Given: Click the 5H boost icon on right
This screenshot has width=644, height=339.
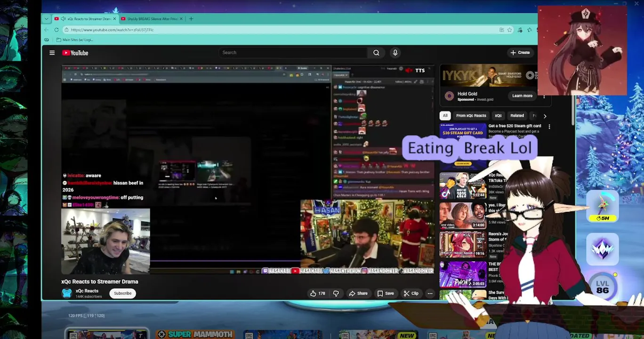Looking at the screenshot, I should pyautogui.click(x=603, y=207).
